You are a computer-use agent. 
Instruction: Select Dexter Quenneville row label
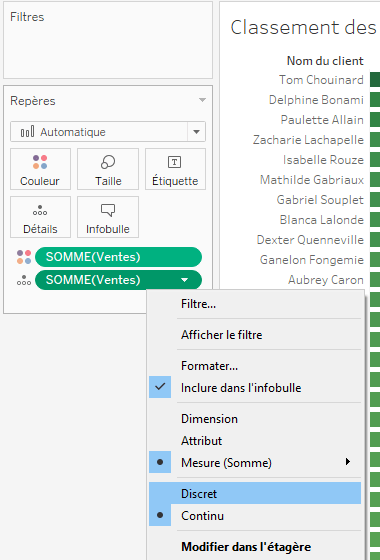pos(310,240)
